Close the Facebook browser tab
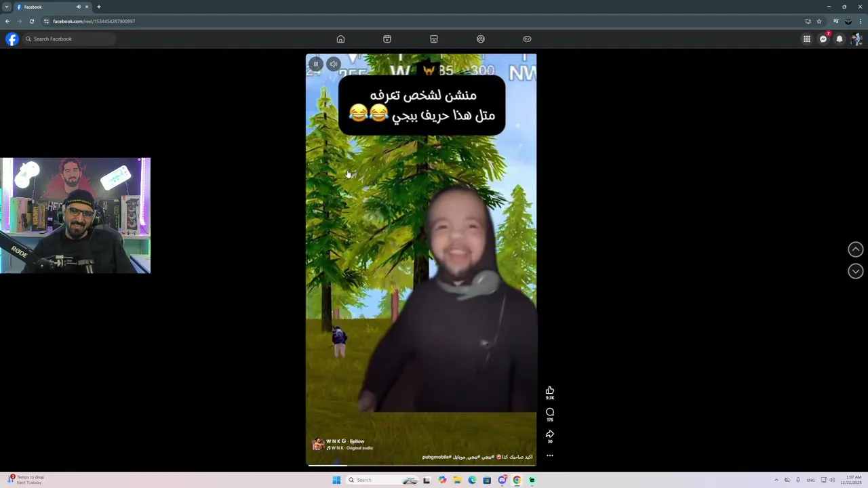The width and height of the screenshot is (868, 488). coord(87,7)
